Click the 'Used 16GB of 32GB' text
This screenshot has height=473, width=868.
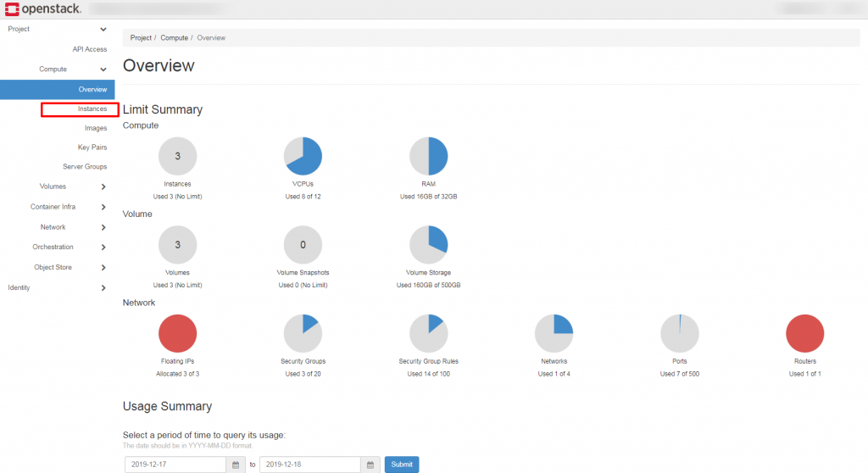(x=428, y=197)
